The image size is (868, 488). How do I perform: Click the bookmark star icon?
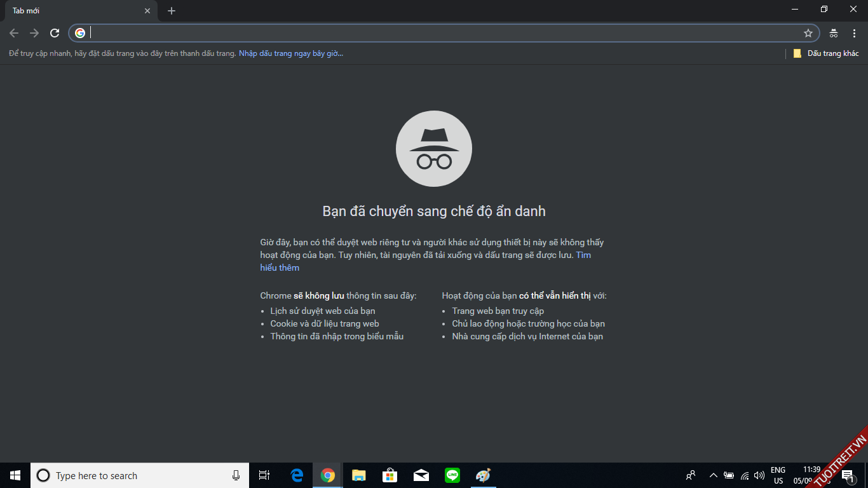tap(808, 33)
